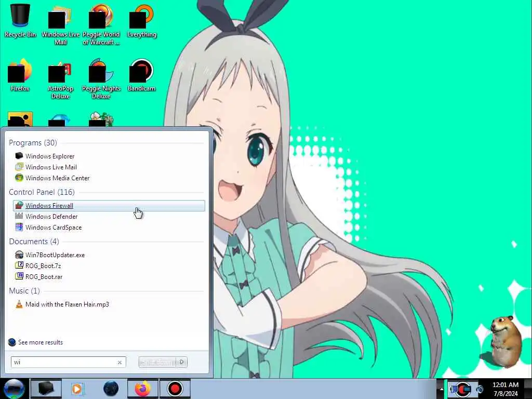Select Windows CardSpace result text

tap(54, 228)
